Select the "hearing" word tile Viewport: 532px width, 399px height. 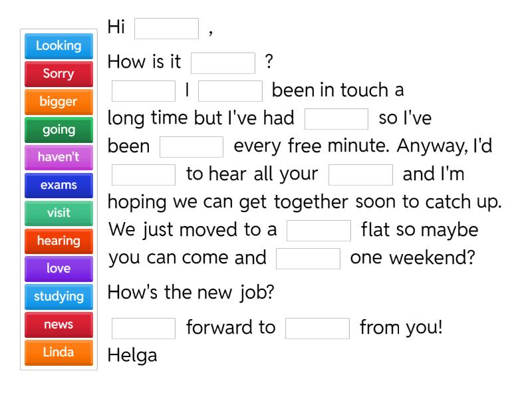pos(58,241)
